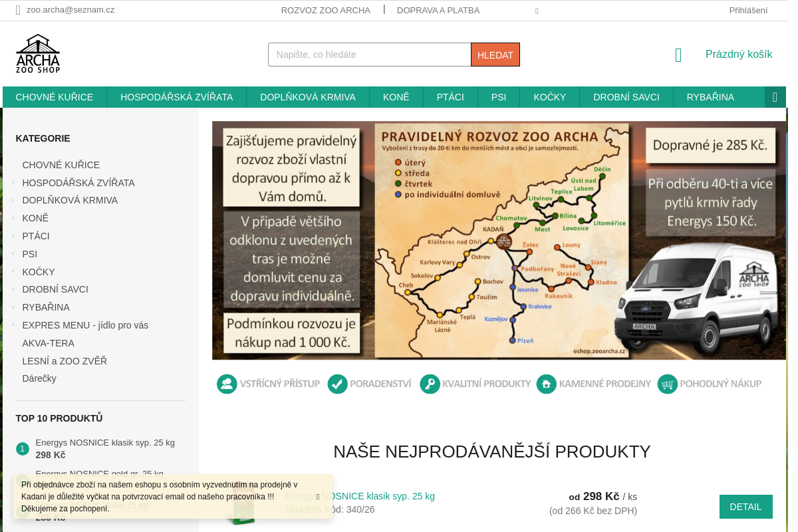This screenshot has height=532, width=798.
Task: Focus the Napište, co hledáte search field
Action: pyautogui.click(x=370, y=55)
